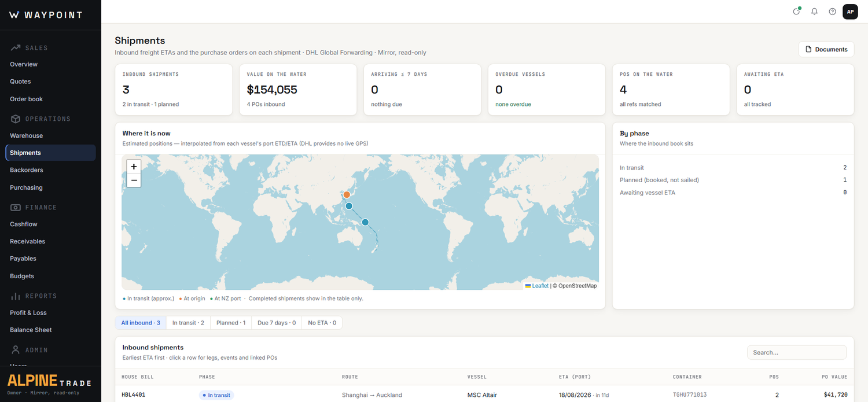Click the Finance section cash icon
This screenshot has height=402, width=868.
coord(16,207)
